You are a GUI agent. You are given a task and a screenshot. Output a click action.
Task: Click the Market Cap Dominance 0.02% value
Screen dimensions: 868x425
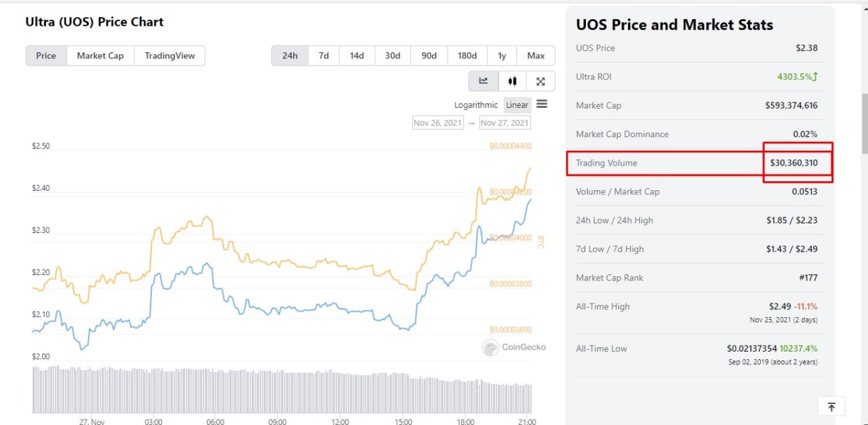click(805, 134)
